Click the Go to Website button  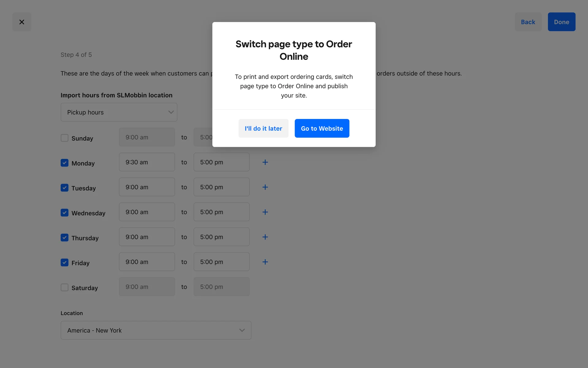(322, 128)
